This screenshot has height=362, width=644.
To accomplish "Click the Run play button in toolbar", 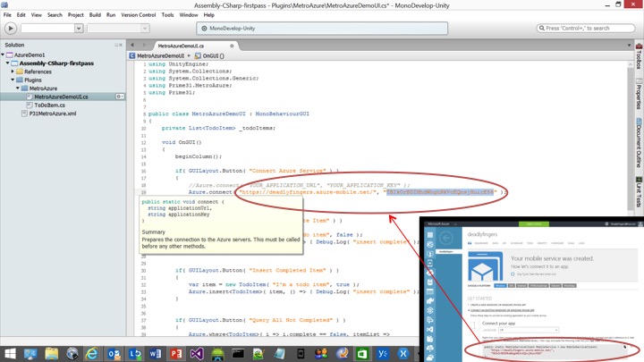I will (11, 29).
